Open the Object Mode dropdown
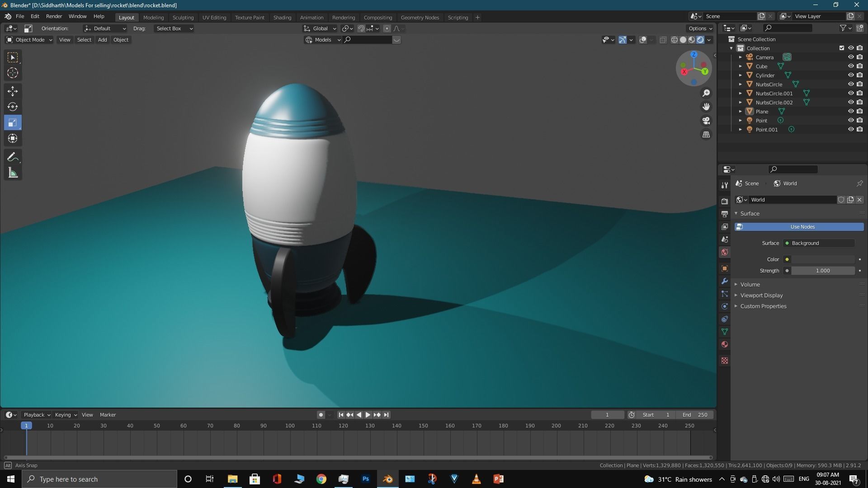Image resolution: width=868 pixels, height=488 pixels. point(29,40)
